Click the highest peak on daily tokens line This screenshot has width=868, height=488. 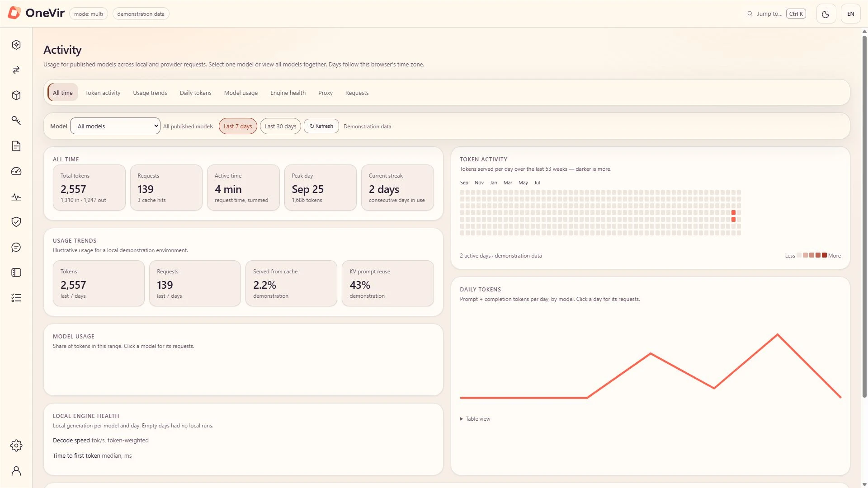pos(778,334)
